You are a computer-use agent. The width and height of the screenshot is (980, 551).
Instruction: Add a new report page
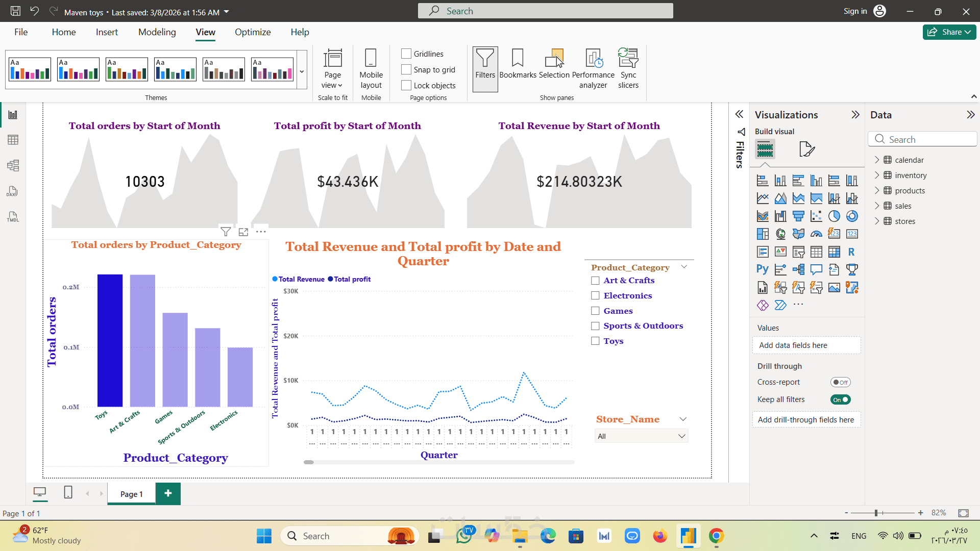tap(168, 493)
